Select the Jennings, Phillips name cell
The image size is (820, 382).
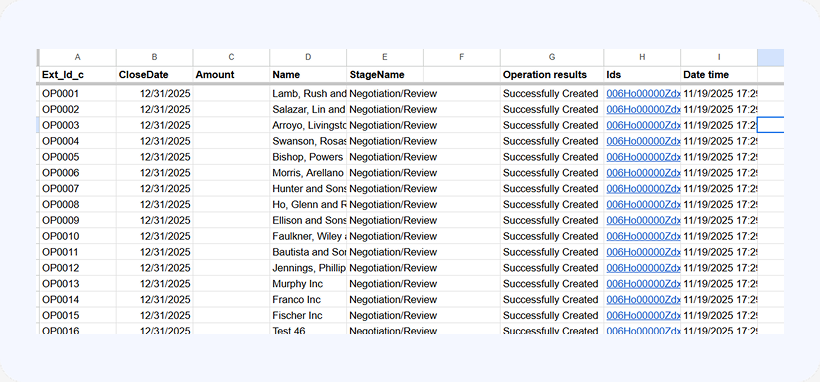coord(308,268)
